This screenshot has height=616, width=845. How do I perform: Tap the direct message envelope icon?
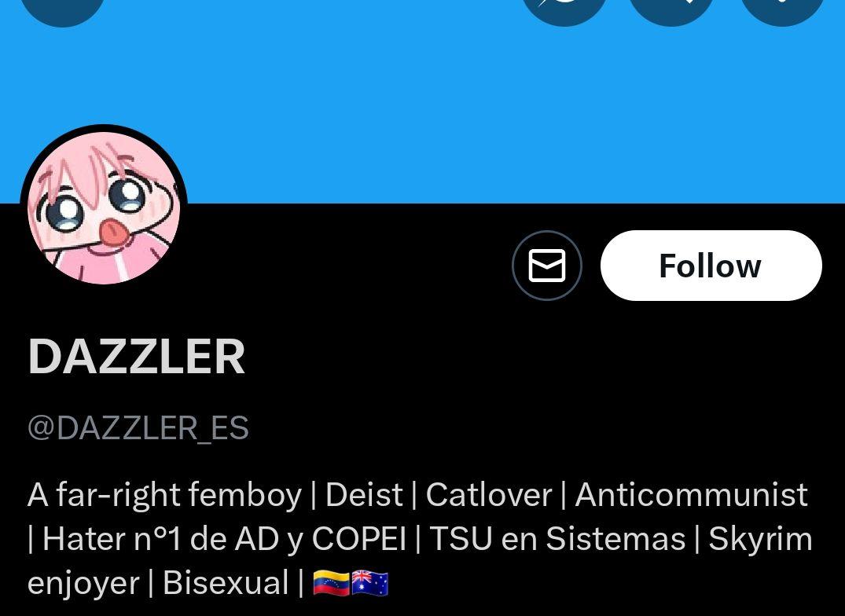[546, 266]
